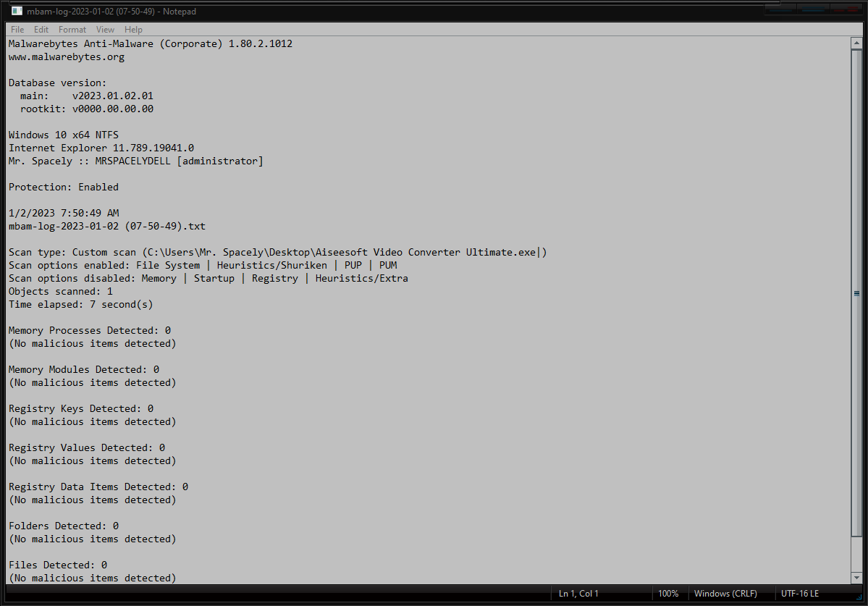The width and height of the screenshot is (868, 606).
Task: Click the resize grip in status bar corner
Action: click(859, 597)
